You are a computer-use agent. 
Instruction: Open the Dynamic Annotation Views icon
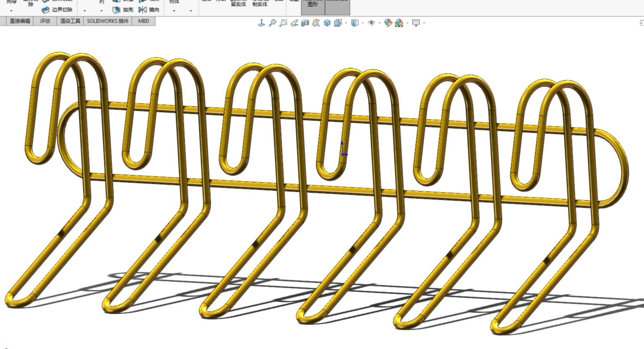pyautogui.click(x=316, y=23)
